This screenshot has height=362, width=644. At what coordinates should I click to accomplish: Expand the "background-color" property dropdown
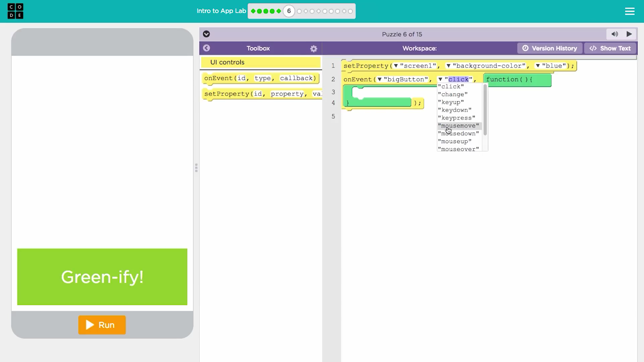pyautogui.click(x=448, y=66)
